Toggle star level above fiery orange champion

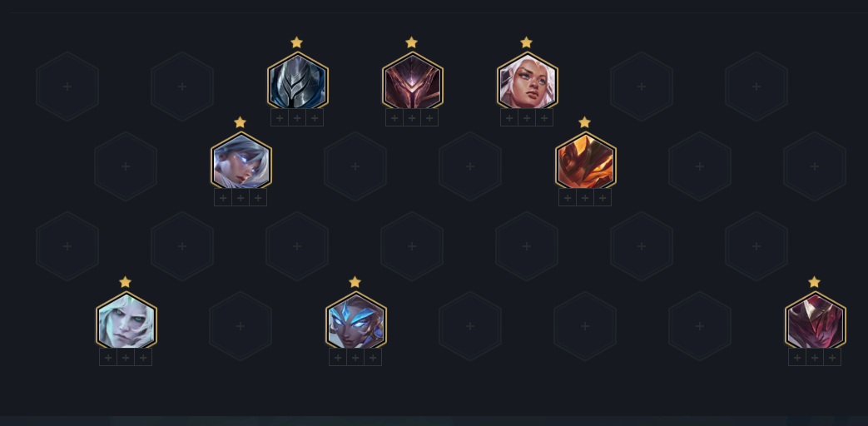584,122
